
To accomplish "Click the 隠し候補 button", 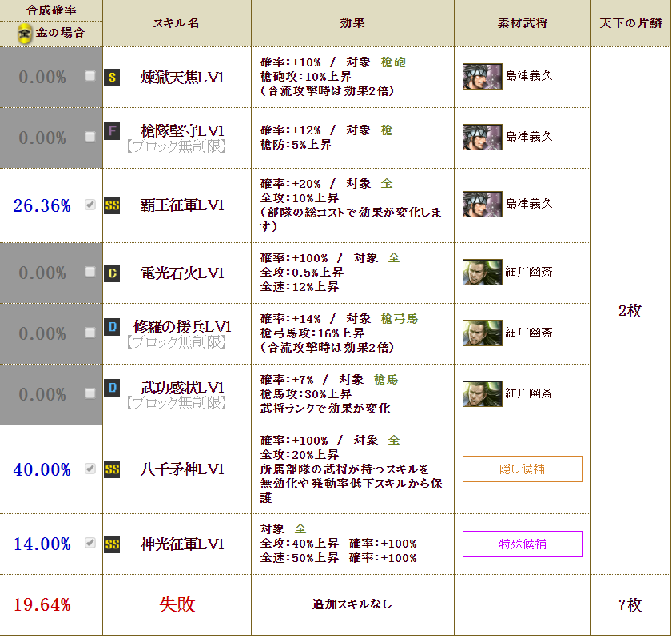I will pos(523,469).
